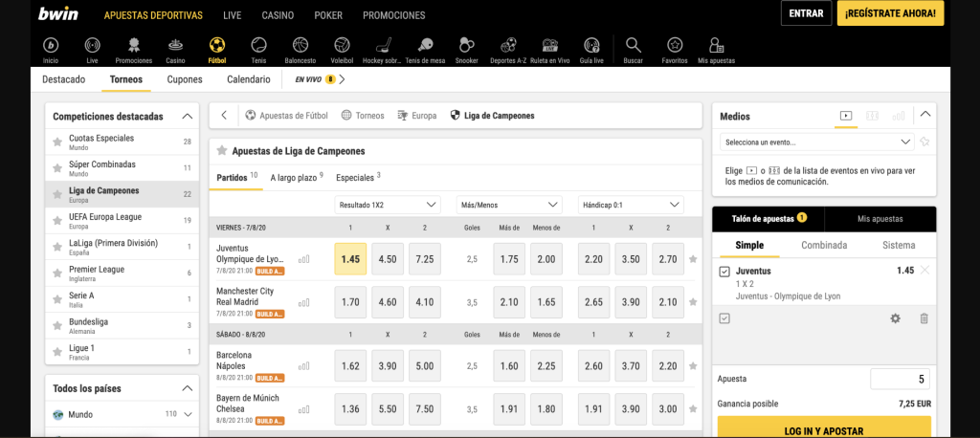Select Bayern de Múnich 1.36 odds

(350, 409)
